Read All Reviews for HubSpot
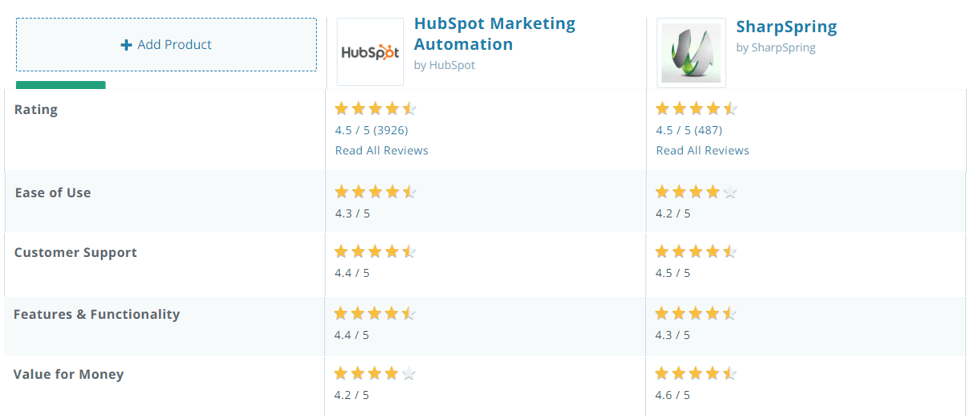 coord(381,151)
